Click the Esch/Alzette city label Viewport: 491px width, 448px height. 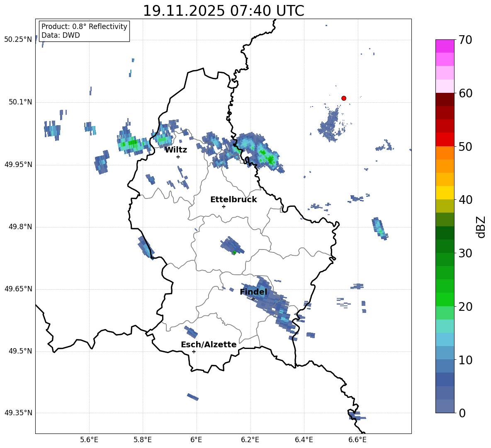click(209, 344)
